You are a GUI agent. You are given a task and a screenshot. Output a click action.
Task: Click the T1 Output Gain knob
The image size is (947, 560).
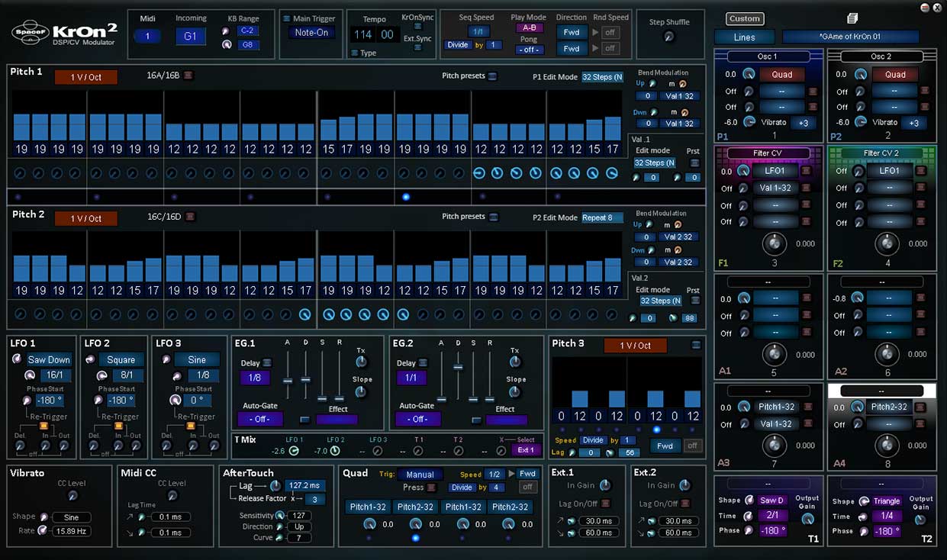point(807,519)
